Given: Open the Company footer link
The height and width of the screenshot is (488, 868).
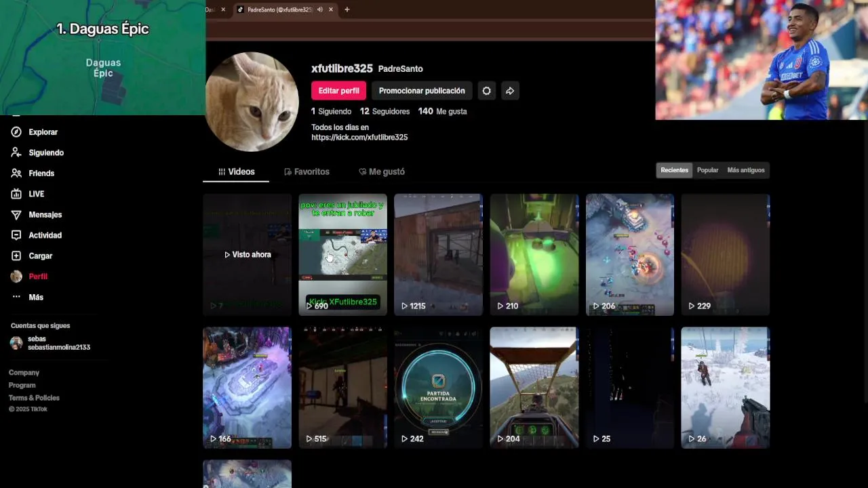Looking at the screenshot, I should pyautogui.click(x=24, y=373).
